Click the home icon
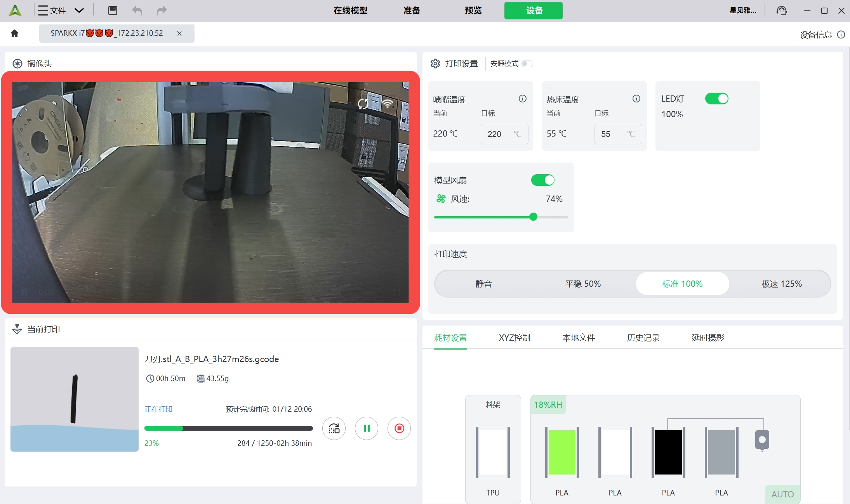The height and width of the screenshot is (504, 850). (x=15, y=33)
